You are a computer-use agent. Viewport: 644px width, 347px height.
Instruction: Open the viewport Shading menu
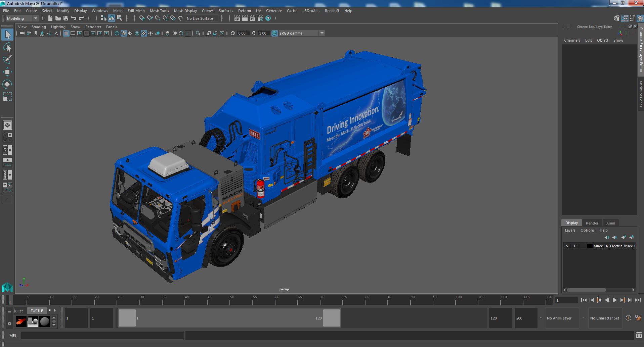(x=39, y=27)
